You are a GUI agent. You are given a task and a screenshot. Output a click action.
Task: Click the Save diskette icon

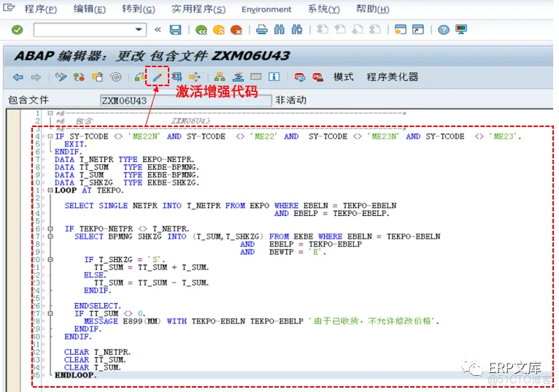pyautogui.click(x=175, y=30)
